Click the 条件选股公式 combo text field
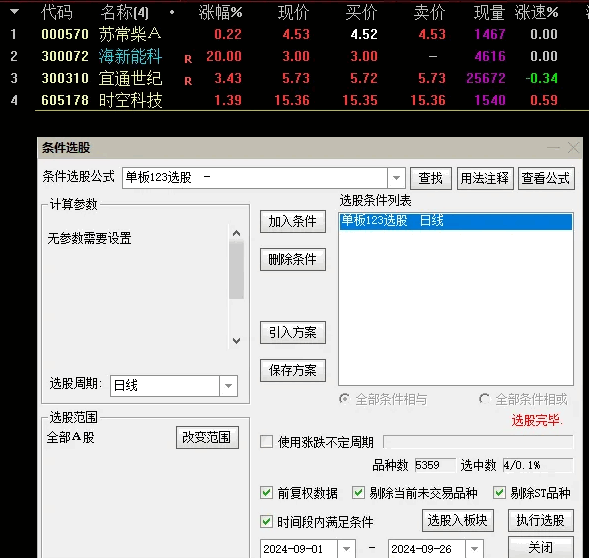589x558 pixels. 255,178
